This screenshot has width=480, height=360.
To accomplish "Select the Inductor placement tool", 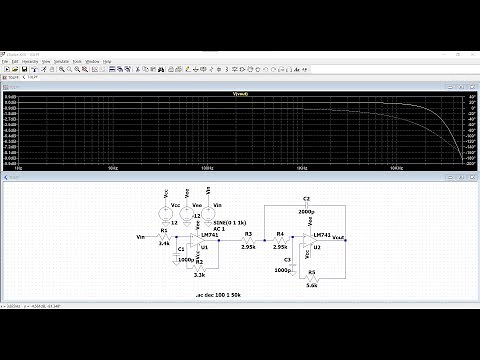I will [x=226, y=69].
